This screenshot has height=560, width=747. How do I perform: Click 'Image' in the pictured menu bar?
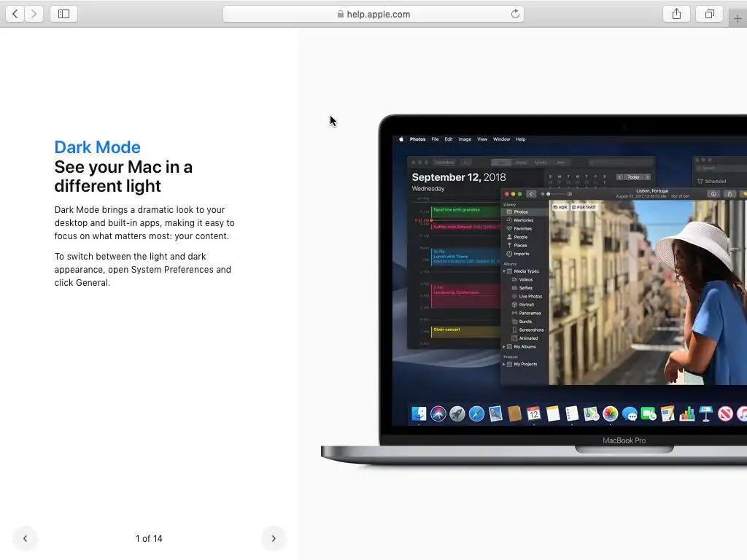tap(465, 139)
